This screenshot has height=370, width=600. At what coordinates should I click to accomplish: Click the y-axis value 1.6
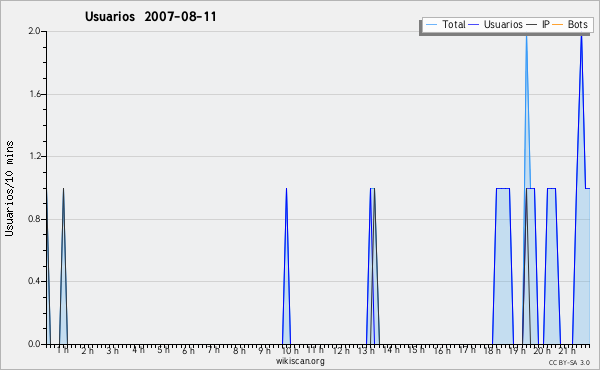click(34, 94)
